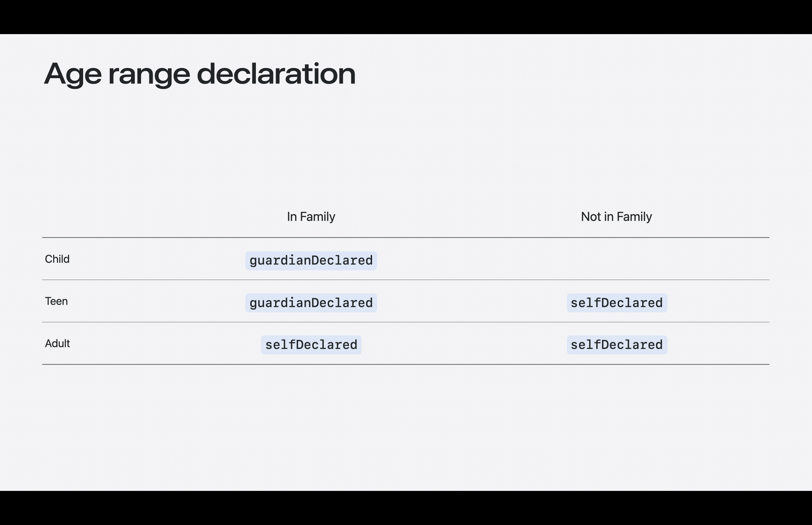The height and width of the screenshot is (525, 812).
Task: Click Adult row selfDeclared under Not in Family
Action: (617, 345)
